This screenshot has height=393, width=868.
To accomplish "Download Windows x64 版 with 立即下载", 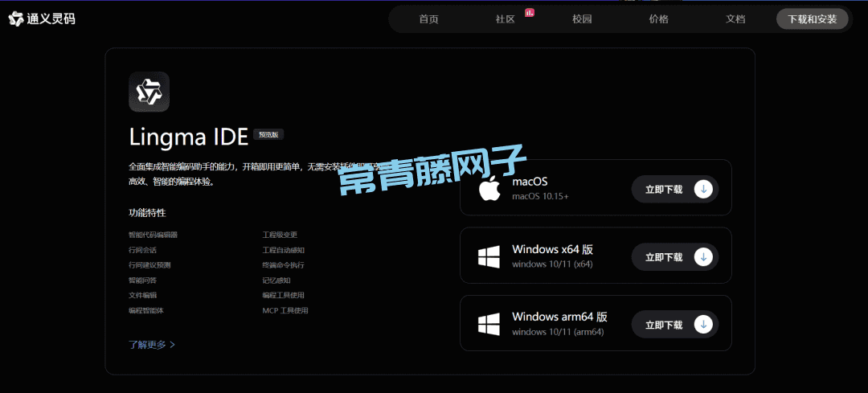I will click(675, 257).
